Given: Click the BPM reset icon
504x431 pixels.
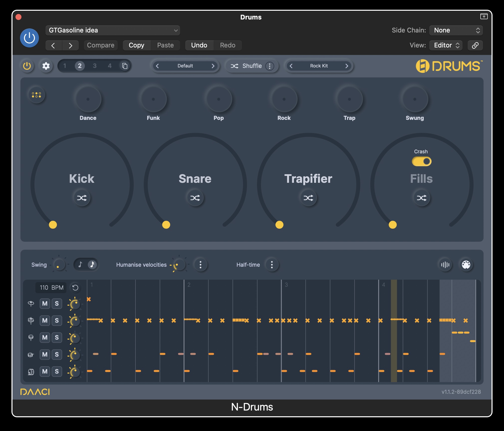Looking at the screenshot, I should pyautogui.click(x=75, y=287).
